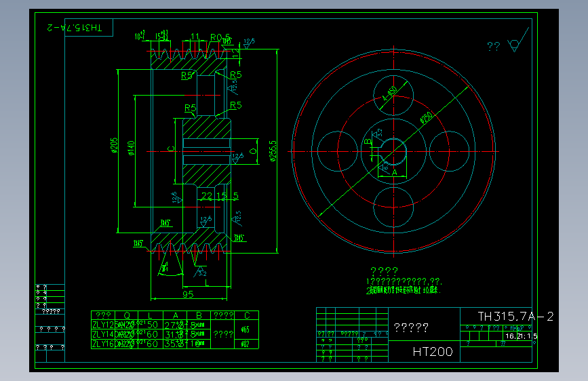Click the label Q beside the bore dimension
Screen dimensions: 588x381
click(253, 151)
